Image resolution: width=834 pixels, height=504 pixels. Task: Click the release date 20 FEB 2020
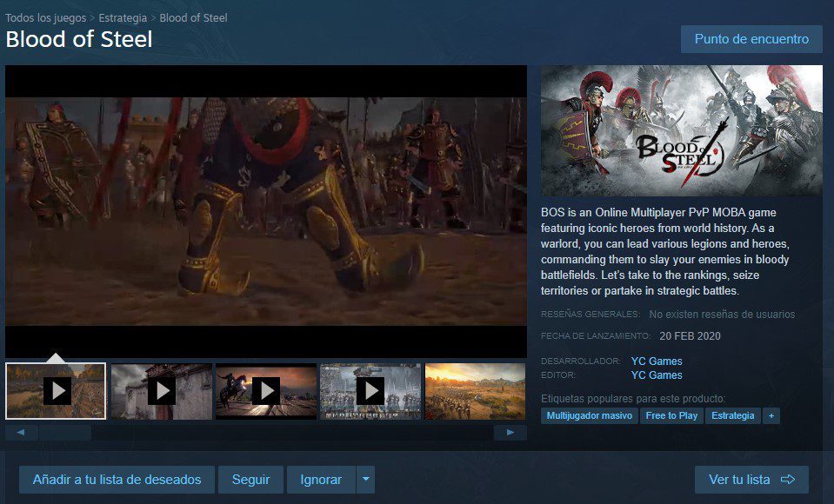[x=690, y=336]
